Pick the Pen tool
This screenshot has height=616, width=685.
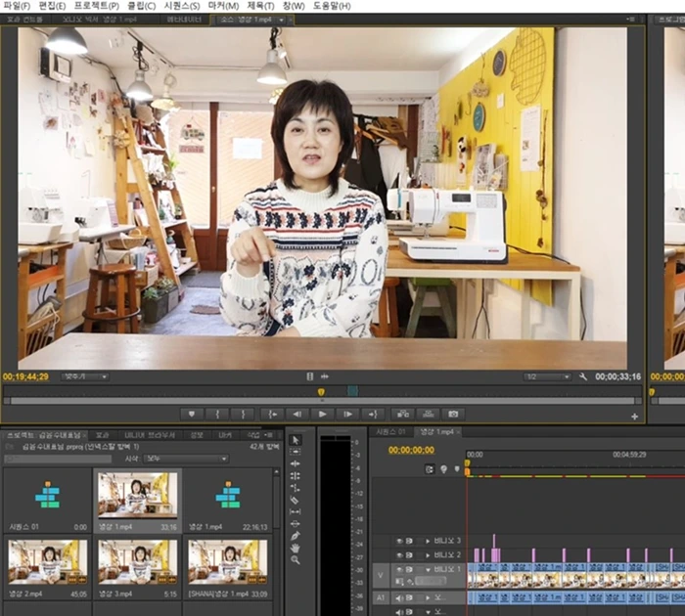(x=296, y=535)
